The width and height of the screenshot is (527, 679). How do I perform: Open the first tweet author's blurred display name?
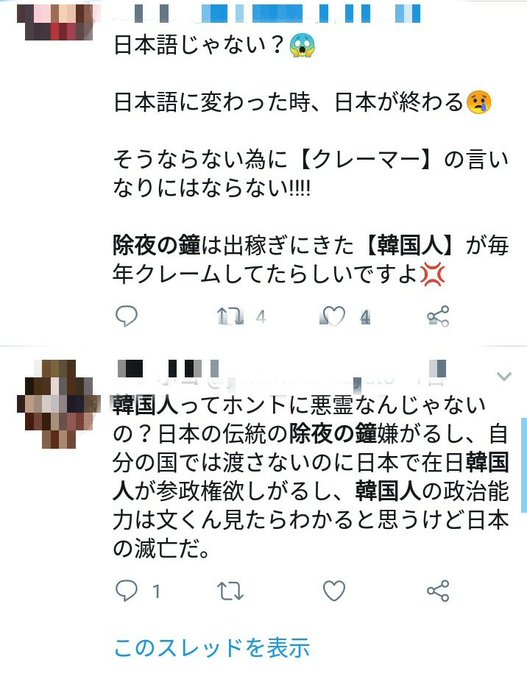(x=267, y=13)
